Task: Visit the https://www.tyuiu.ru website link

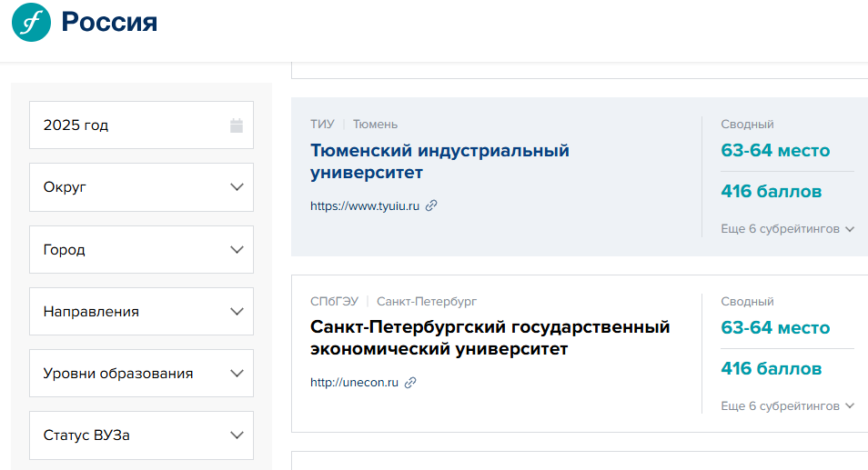Action: (364, 206)
